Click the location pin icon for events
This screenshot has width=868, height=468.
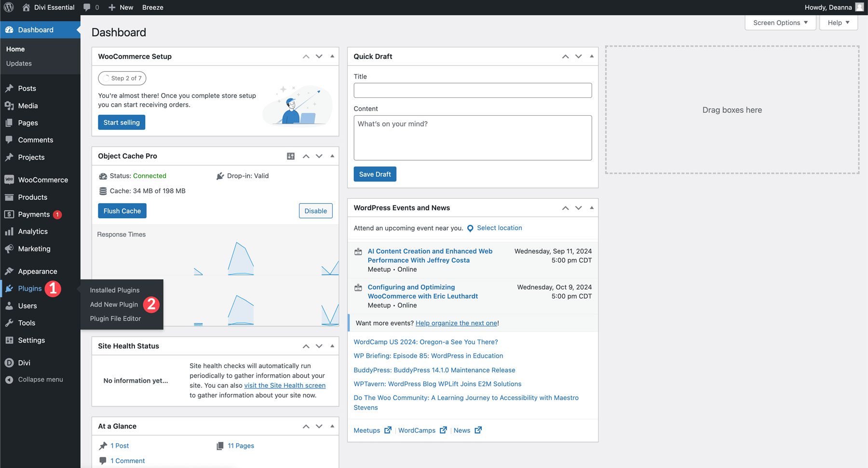click(x=470, y=228)
